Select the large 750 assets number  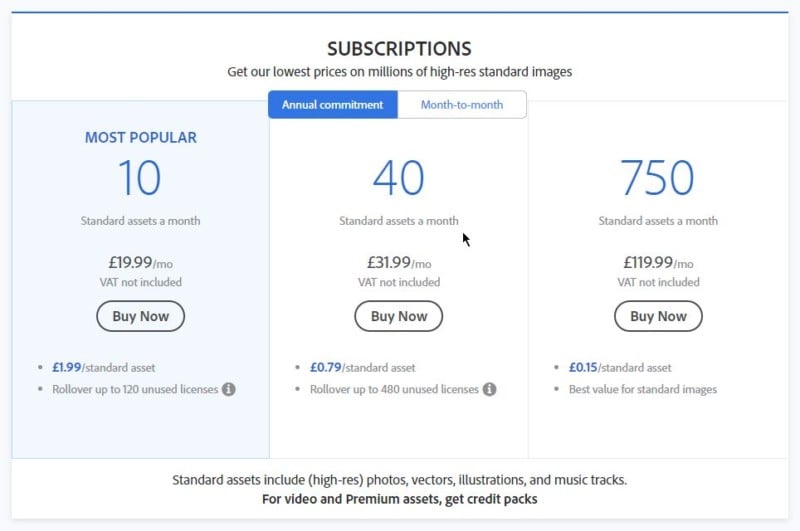pyautogui.click(x=657, y=178)
